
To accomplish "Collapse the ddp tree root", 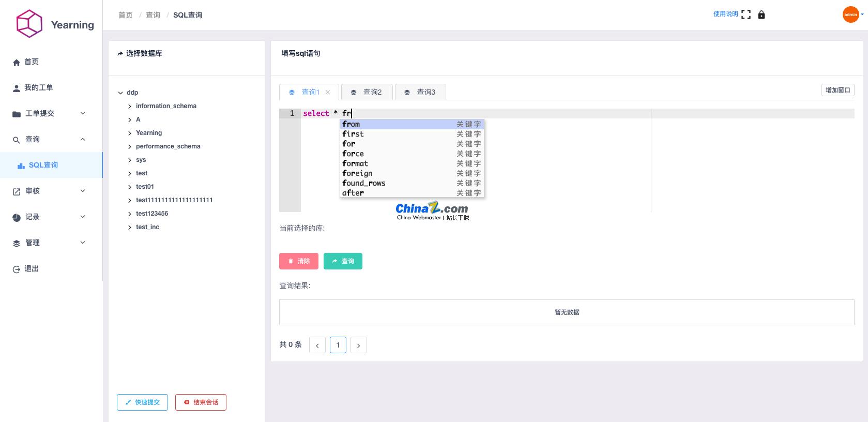I will click(120, 93).
